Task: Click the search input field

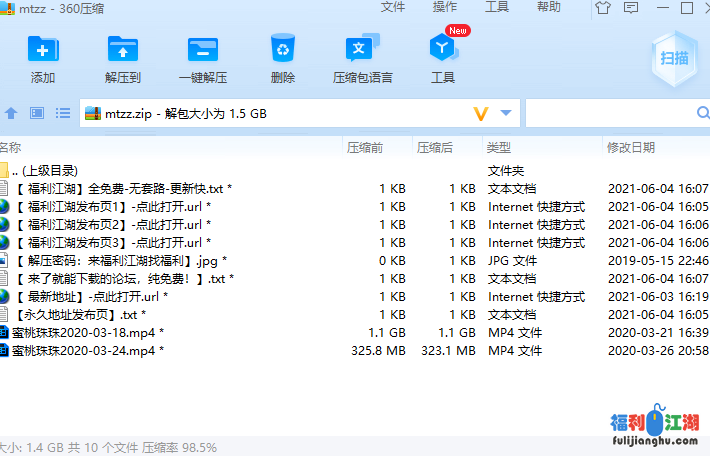Action: coord(615,114)
